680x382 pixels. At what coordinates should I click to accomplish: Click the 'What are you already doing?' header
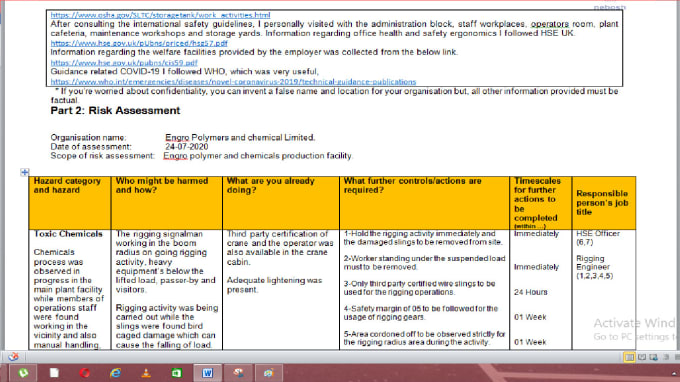[x=281, y=203]
